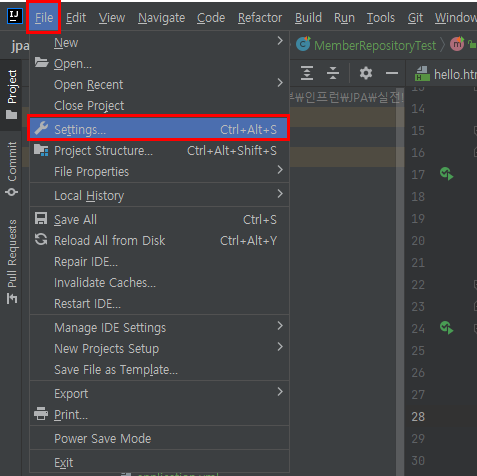
Task: Expand the File Properties submenu
Action: pyautogui.click(x=159, y=171)
